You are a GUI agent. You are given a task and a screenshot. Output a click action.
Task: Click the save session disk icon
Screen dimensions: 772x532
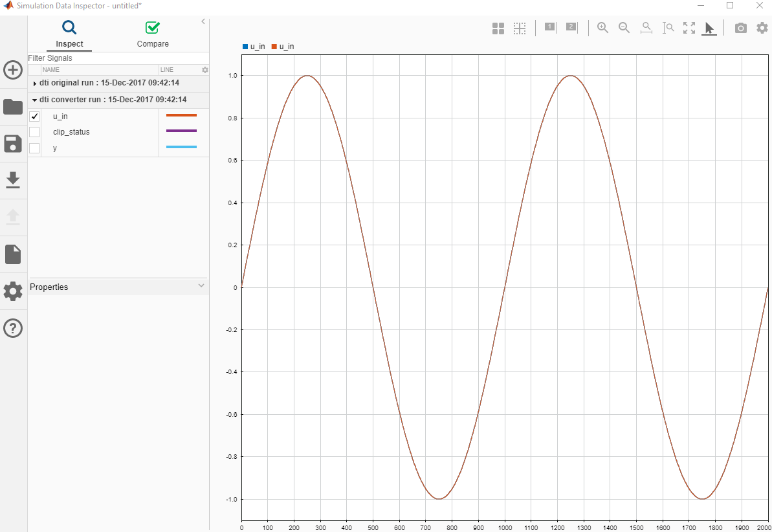13,144
